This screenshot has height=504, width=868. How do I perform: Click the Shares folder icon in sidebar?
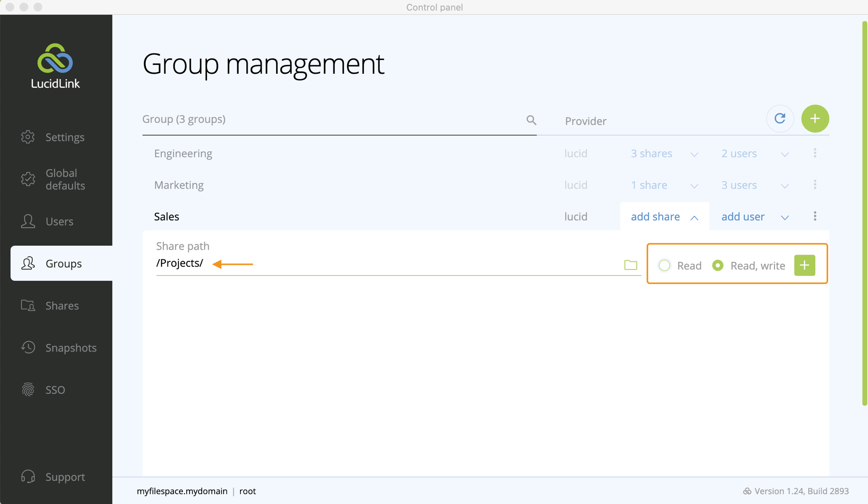click(x=28, y=306)
